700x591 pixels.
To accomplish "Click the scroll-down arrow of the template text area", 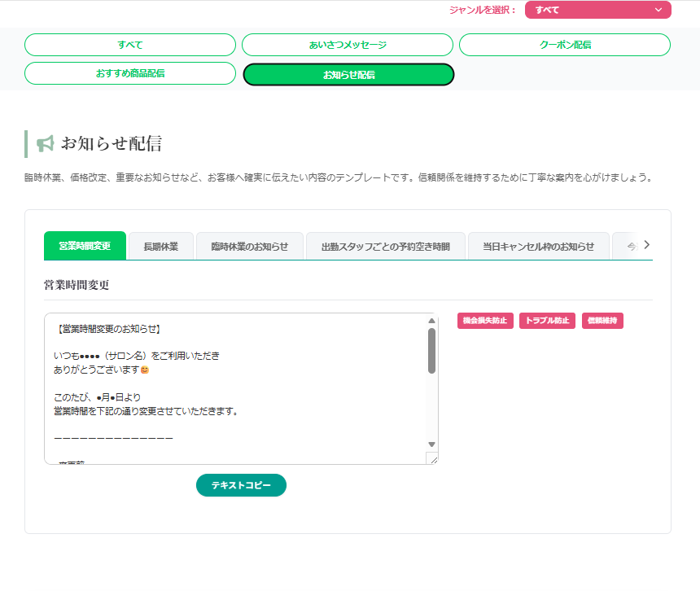I will click(x=431, y=444).
